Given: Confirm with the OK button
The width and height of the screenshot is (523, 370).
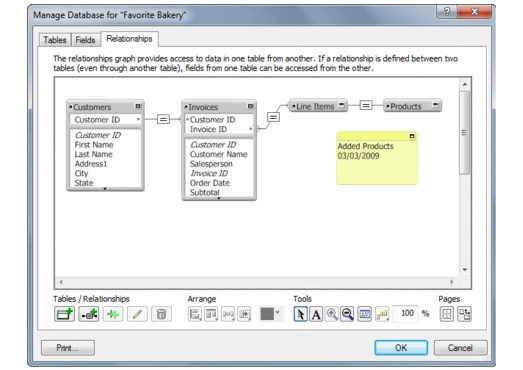Looking at the screenshot, I should [x=401, y=348].
